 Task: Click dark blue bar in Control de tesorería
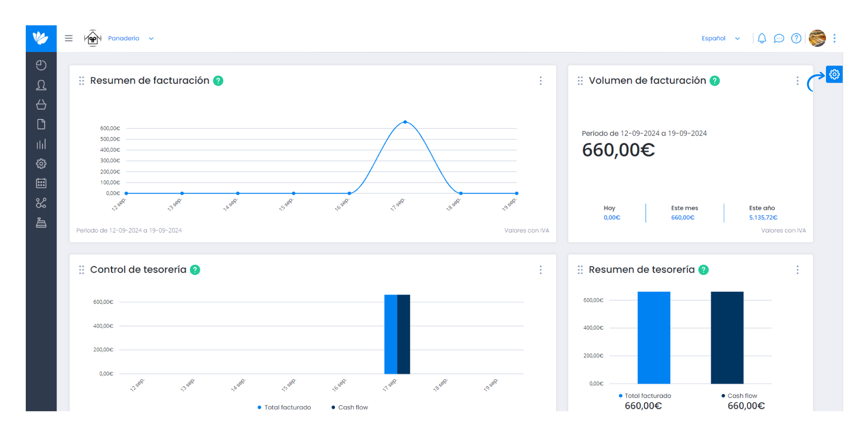[x=404, y=334]
